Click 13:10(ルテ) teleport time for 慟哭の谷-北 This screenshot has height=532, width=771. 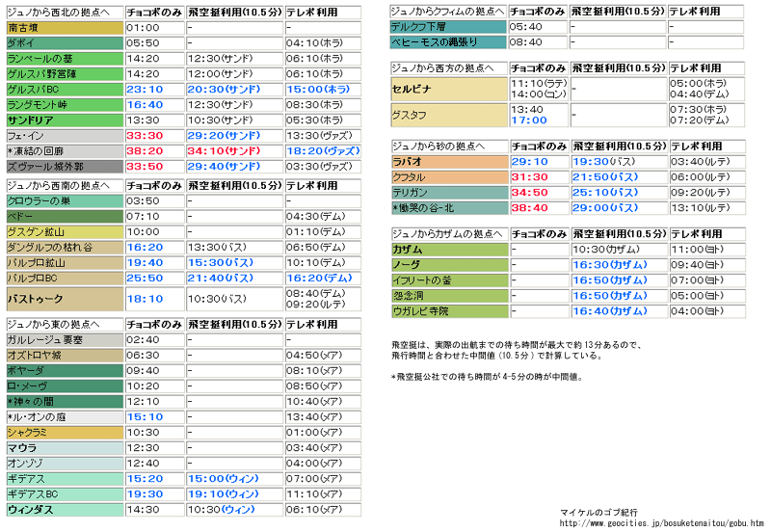(701, 208)
